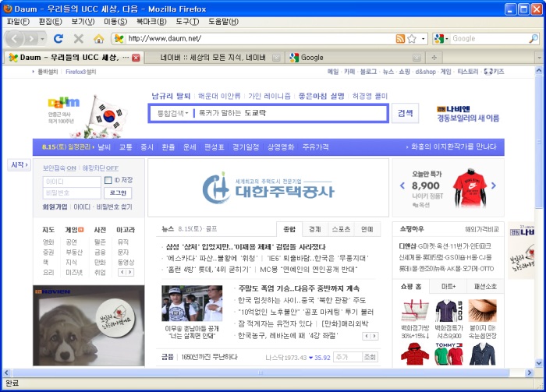The width and height of the screenshot is (546, 392).
Task: Page the service list with its right arrow
Action: 130,272
